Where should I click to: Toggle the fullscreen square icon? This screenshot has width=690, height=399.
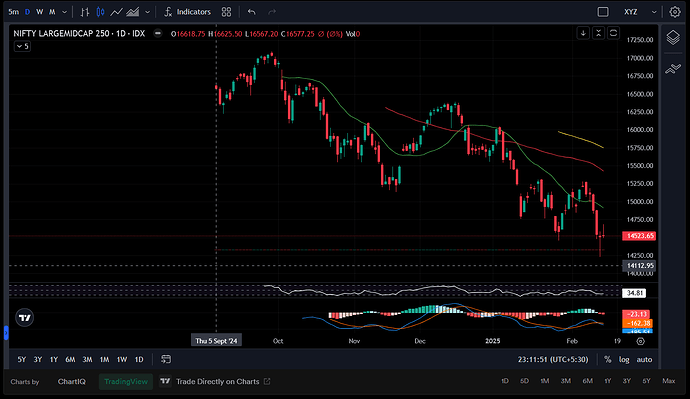click(603, 12)
